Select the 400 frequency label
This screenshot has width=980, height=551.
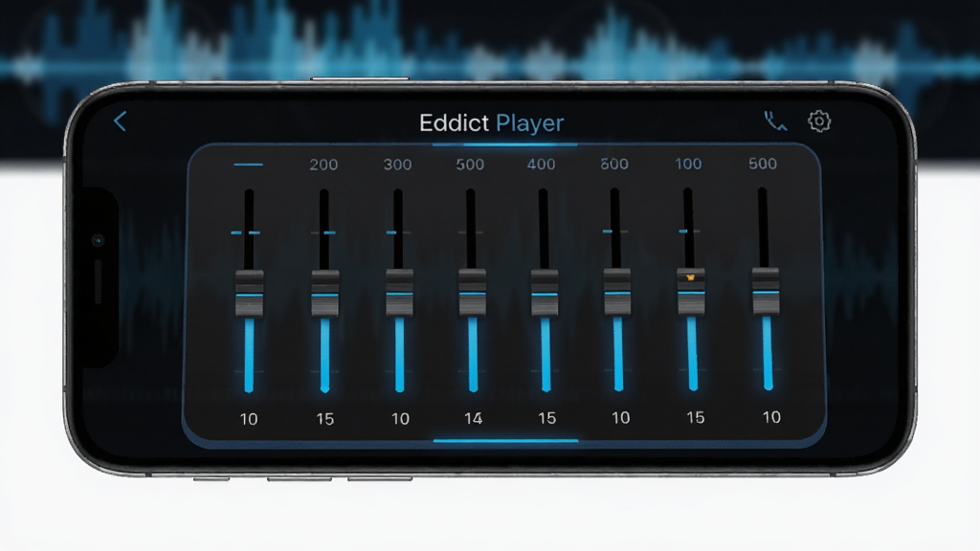click(542, 165)
